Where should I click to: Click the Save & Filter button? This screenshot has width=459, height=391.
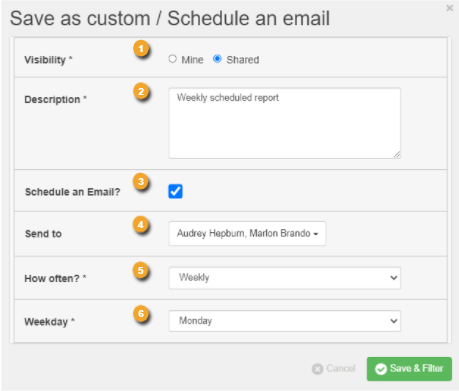(x=409, y=369)
